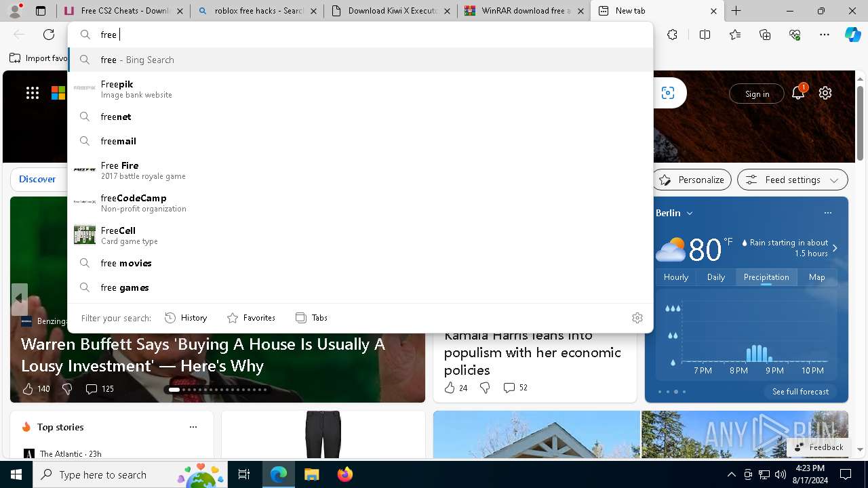Select the Hourly weather tab
The height and width of the screenshot is (488, 868).
[x=676, y=277]
